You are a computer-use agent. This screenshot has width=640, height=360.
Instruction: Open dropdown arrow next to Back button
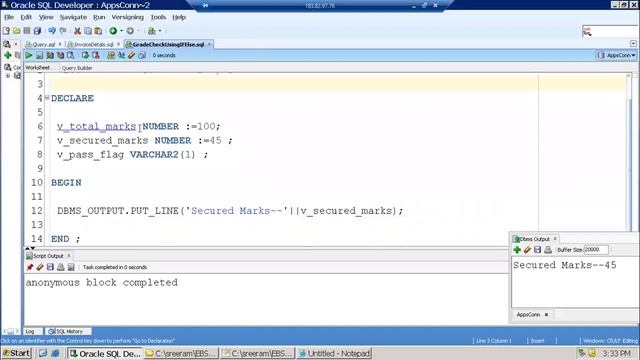(x=121, y=31)
